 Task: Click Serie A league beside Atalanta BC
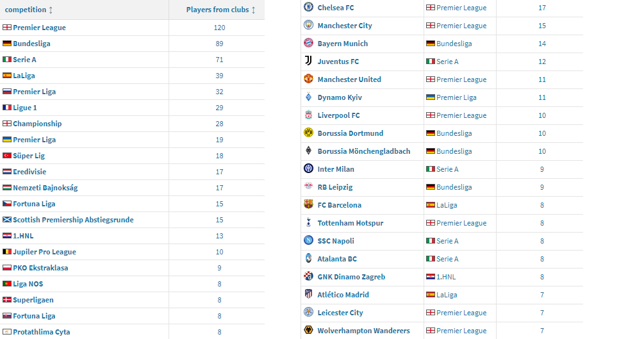tap(447, 259)
